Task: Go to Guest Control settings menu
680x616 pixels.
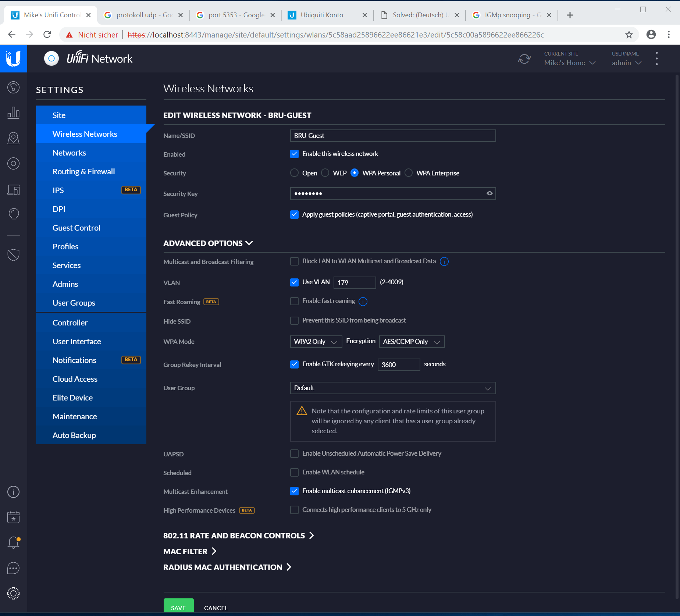Action: [76, 228]
